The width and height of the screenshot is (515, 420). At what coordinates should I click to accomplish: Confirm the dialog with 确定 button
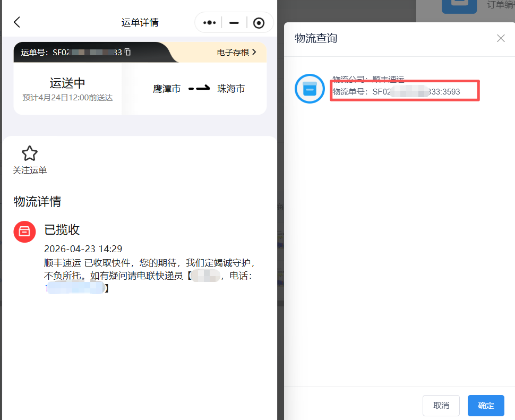click(x=486, y=406)
